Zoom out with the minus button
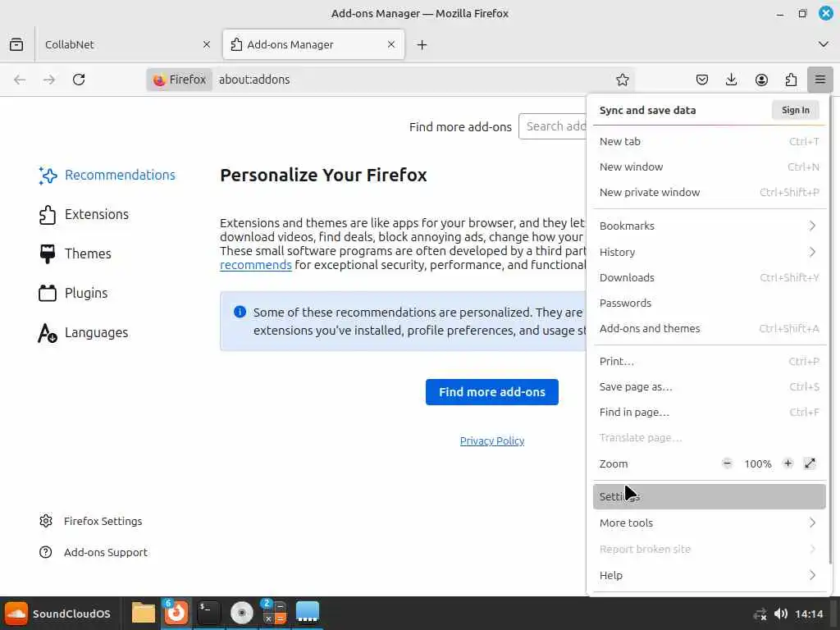Screen dimensions: 840x630 click(x=727, y=463)
